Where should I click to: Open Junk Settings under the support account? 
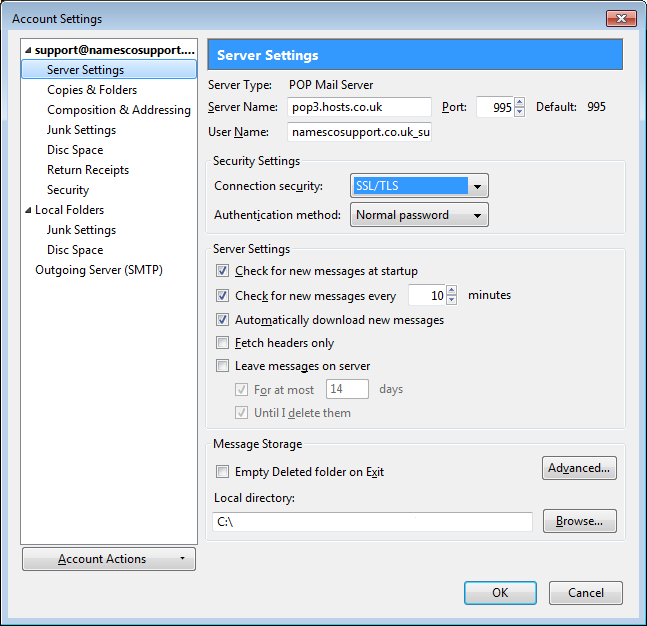click(x=81, y=130)
